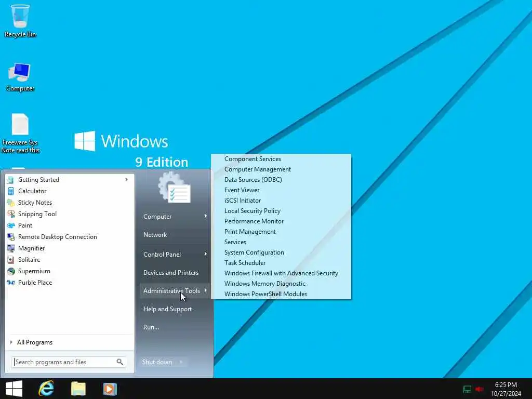Open File Explorer folder on taskbar
Screen dimensions: 532x399
(x=78, y=389)
